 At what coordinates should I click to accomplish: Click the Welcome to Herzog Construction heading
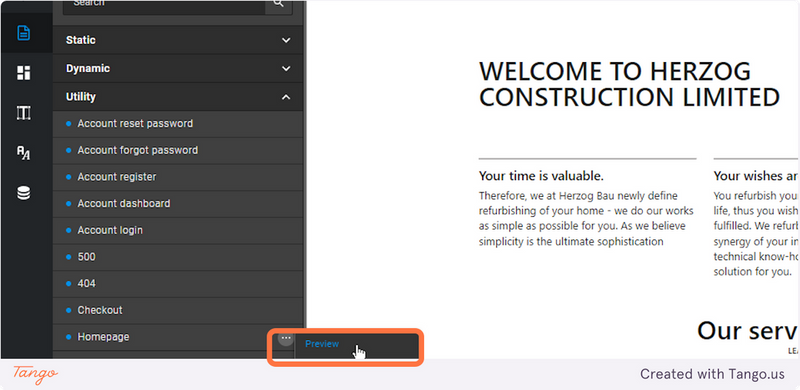(x=629, y=84)
